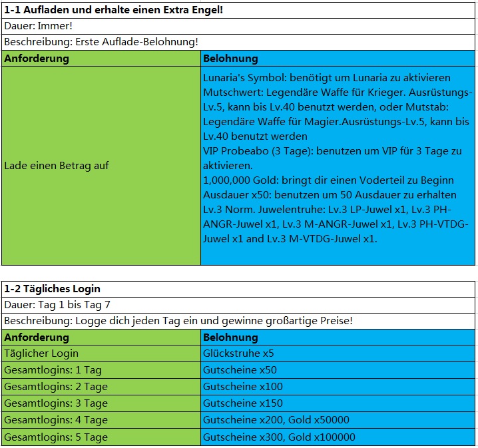The image size is (478, 448).
Task: Select the "Glückstruhe x5" reward cell
Action: 238,353
